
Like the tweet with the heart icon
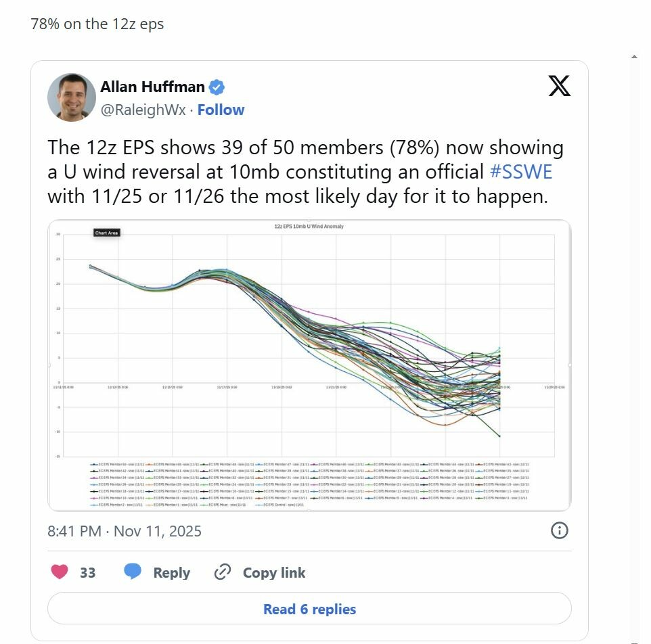[60, 572]
